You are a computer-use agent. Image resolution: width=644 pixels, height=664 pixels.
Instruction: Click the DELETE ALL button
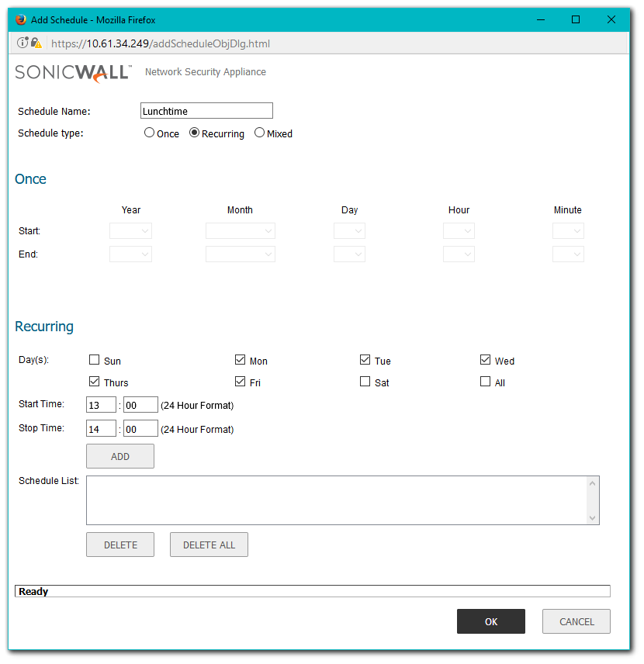pyautogui.click(x=209, y=545)
